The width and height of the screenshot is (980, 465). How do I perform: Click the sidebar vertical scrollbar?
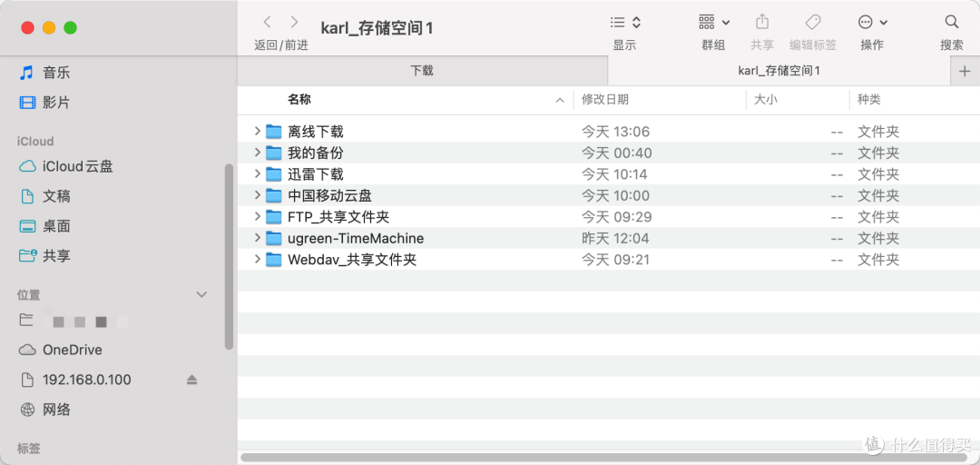pyautogui.click(x=229, y=257)
